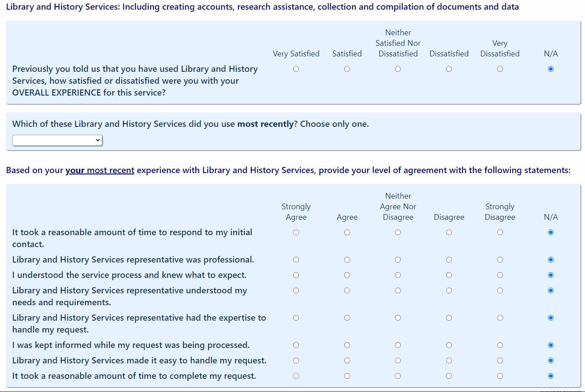Mark Strongly Disagree for kept informed during processing
Viewport: 585px width, 392px height.
[500, 345]
